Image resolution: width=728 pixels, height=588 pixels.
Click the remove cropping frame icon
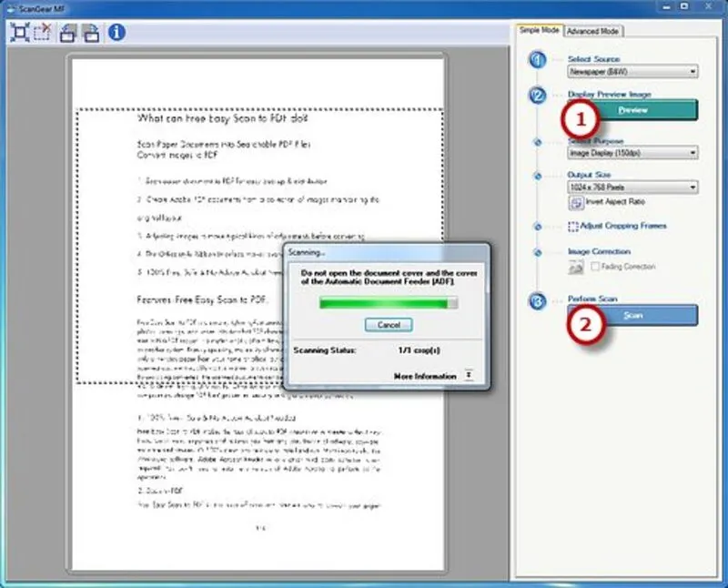click(41, 34)
